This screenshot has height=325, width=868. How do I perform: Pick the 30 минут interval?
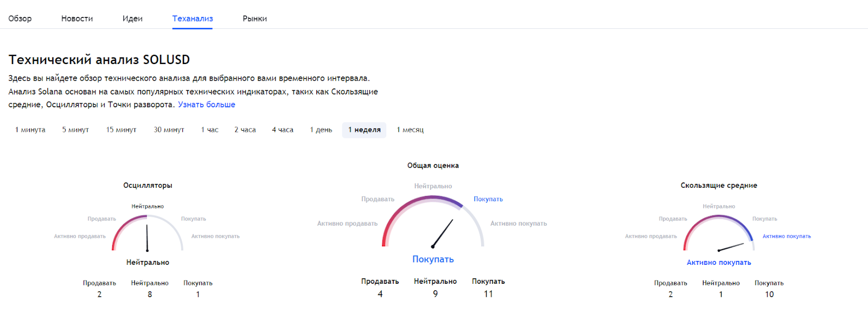pyautogui.click(x=169, y=130)
